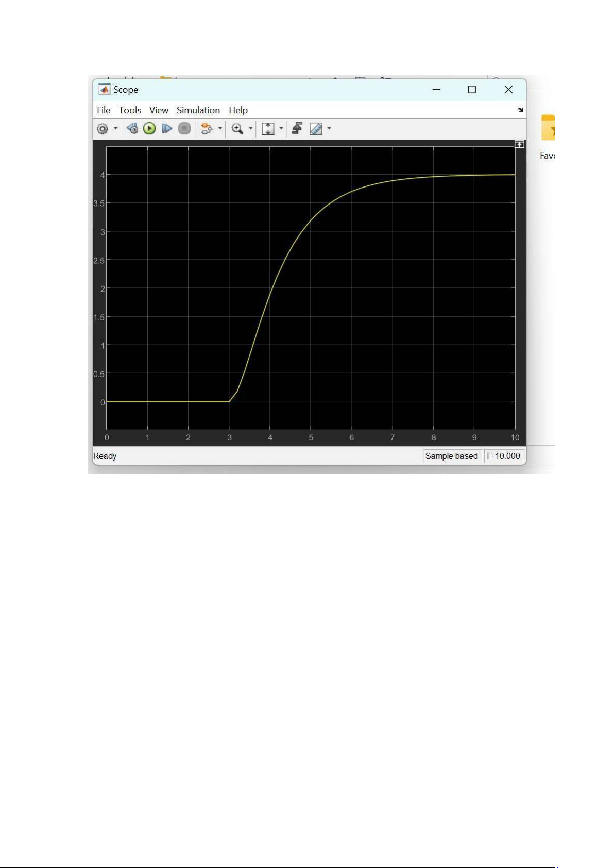Expand the dropdown arrow beside Scale Axes
This screenshot has height=868, width=614.
click(281, 129)
